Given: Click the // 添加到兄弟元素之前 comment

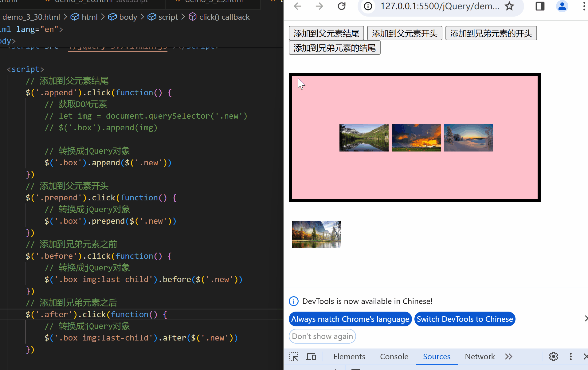Looking at the screenshot, I should point(71,244).
